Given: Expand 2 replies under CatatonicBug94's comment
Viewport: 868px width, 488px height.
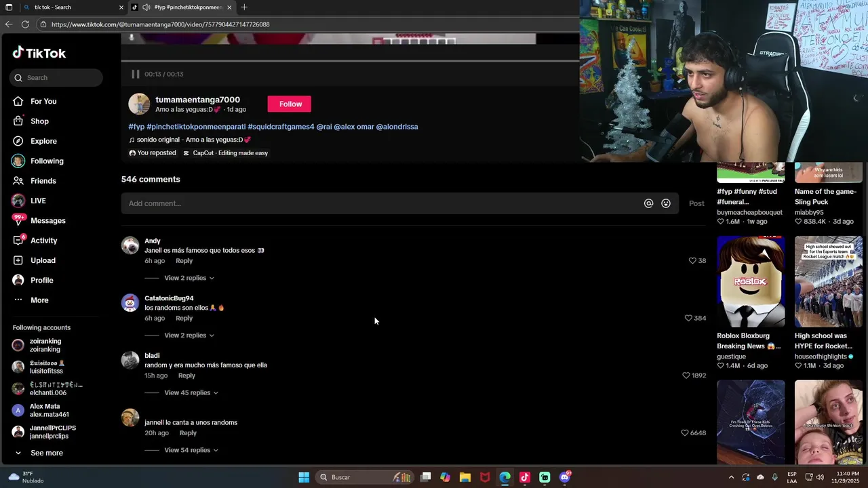Looking at the screenshot, I should tap(189, 335).
